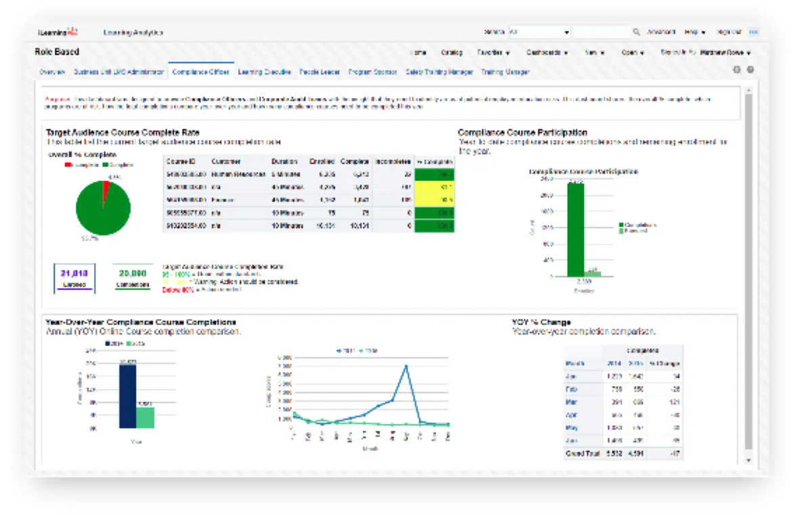812x516 pixels.
Task: Open the search scope 'All' dropdown
Action: (540, 32)
